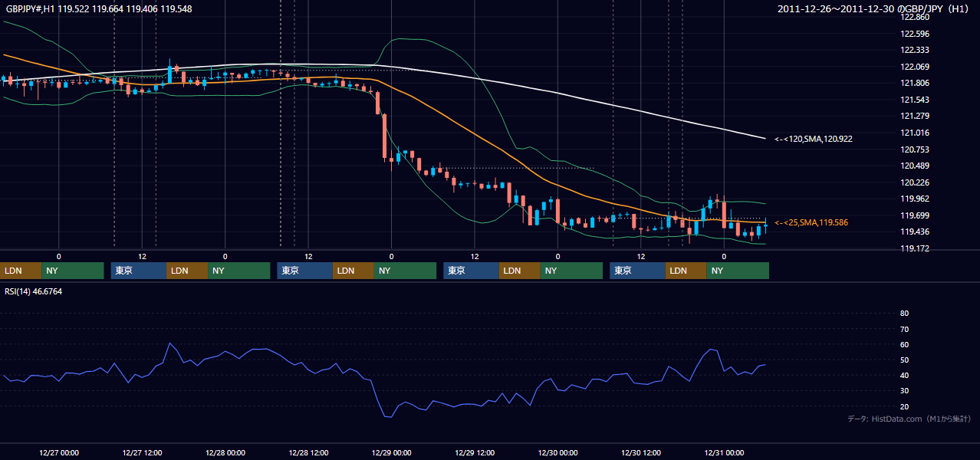Click the 119.436 price axis label

pyautogui.click(x=916, y=232)
